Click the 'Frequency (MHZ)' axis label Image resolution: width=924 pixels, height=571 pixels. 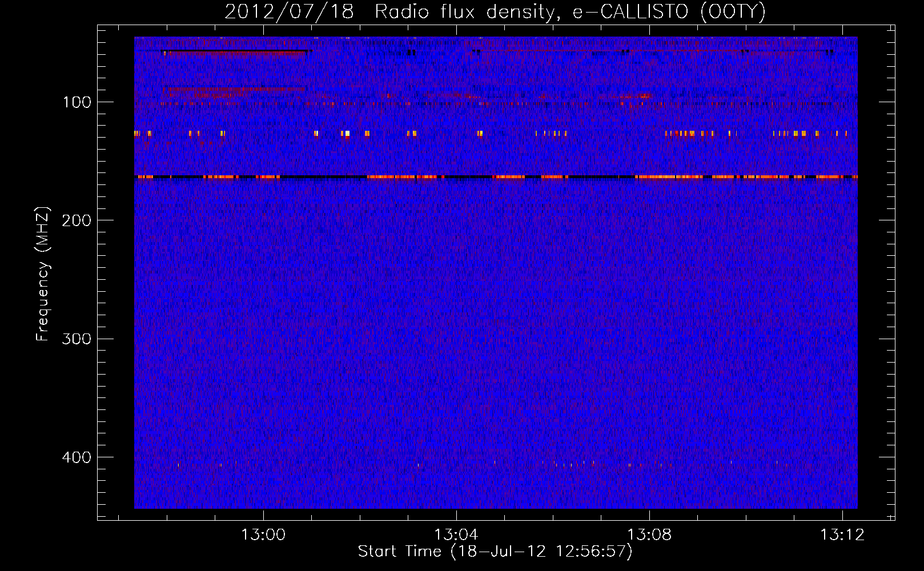pos(43,274)
